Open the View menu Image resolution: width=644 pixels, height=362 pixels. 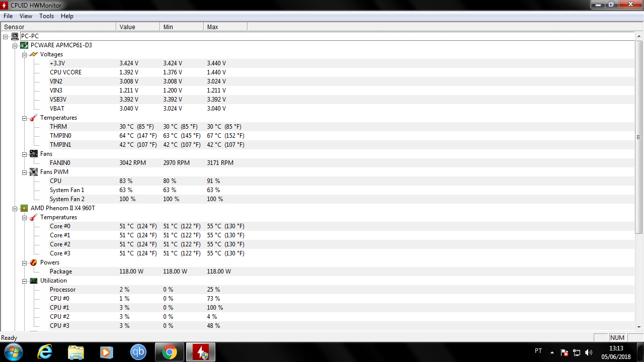[26, 16]
